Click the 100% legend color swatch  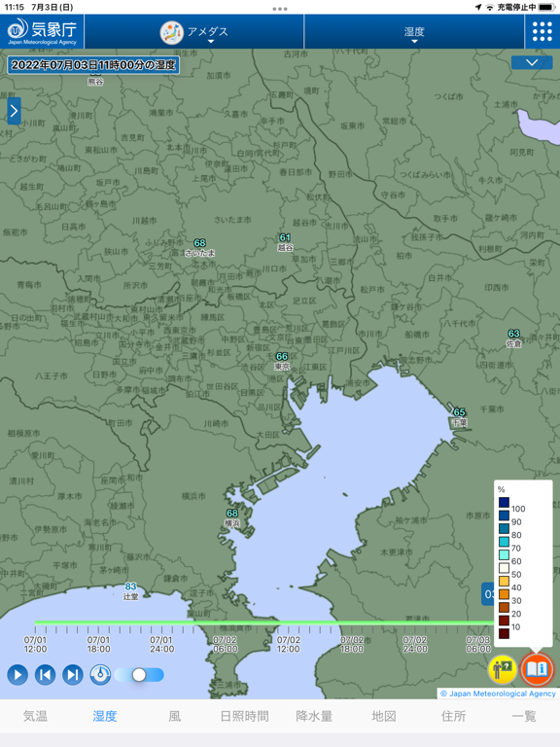click(504, 502)
